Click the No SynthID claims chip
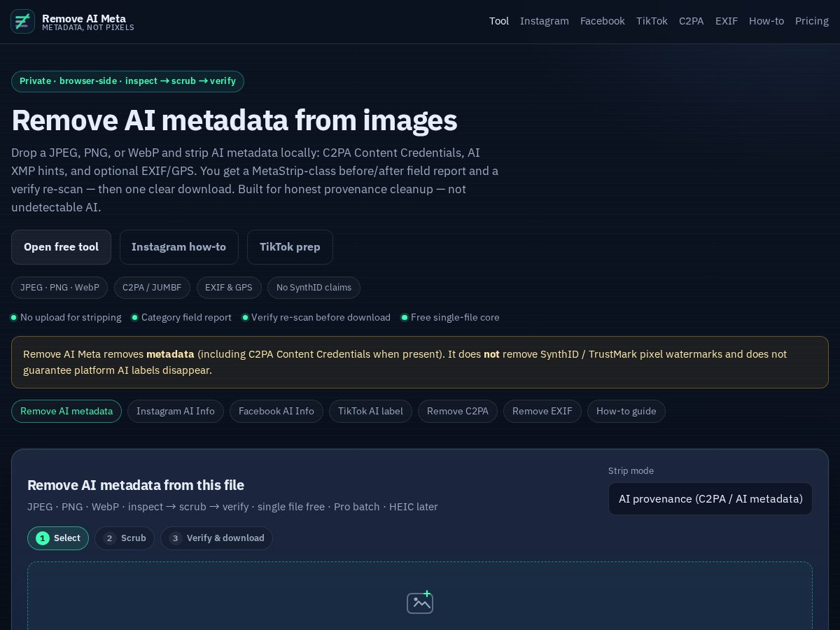 tap(314, 288)
